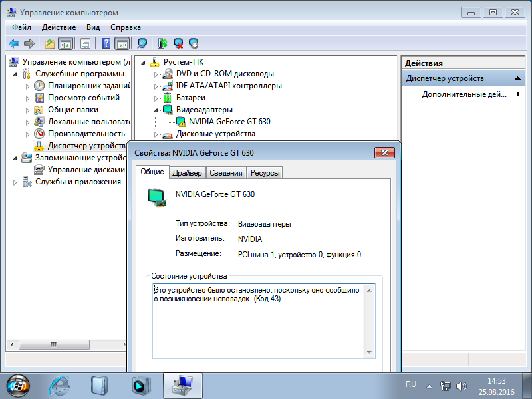The image size is (532, 399).
Task: Switch to the Драйвер tab
Action: [x=187, y=173]
